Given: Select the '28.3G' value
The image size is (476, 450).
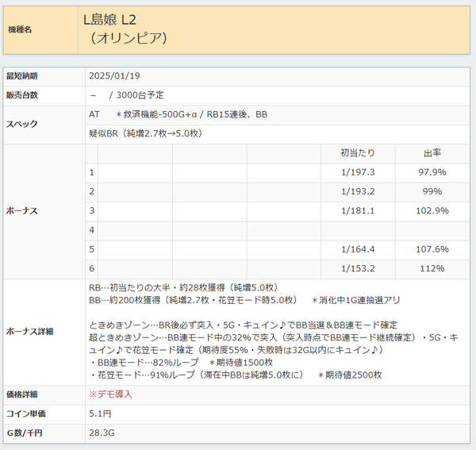Looking at the screenshot, I should tap(102, 433).
